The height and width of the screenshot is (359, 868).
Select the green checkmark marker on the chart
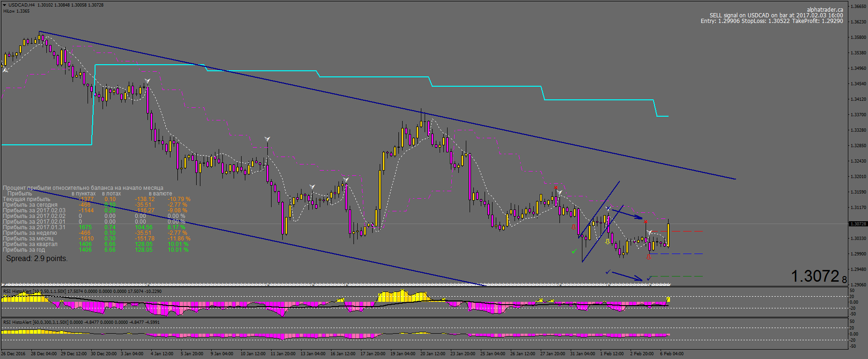click(x=574, y=252)
